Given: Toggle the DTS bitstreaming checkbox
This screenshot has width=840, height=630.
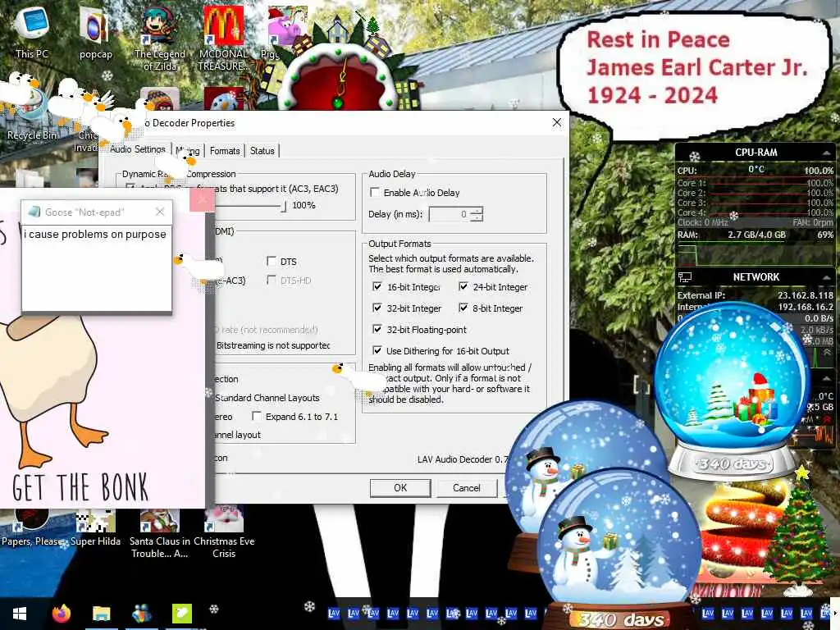Looking at the screenshot, I should tap(272, 261).
